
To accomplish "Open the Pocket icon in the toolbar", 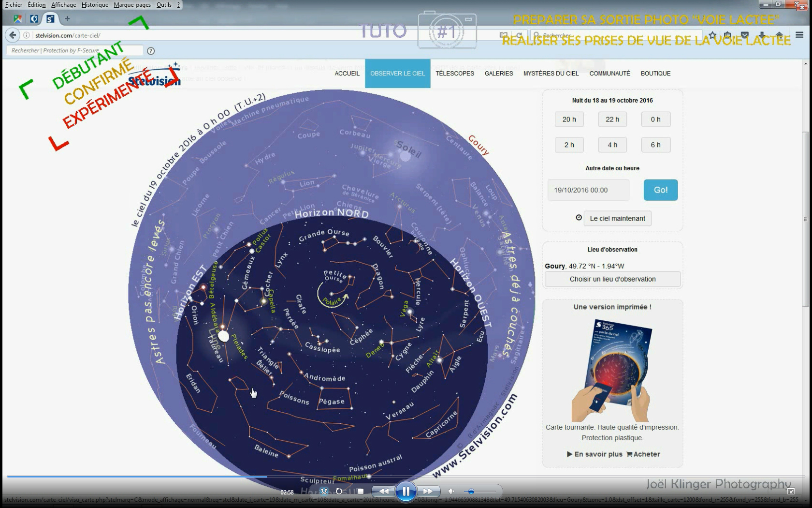I will (745, 35).
